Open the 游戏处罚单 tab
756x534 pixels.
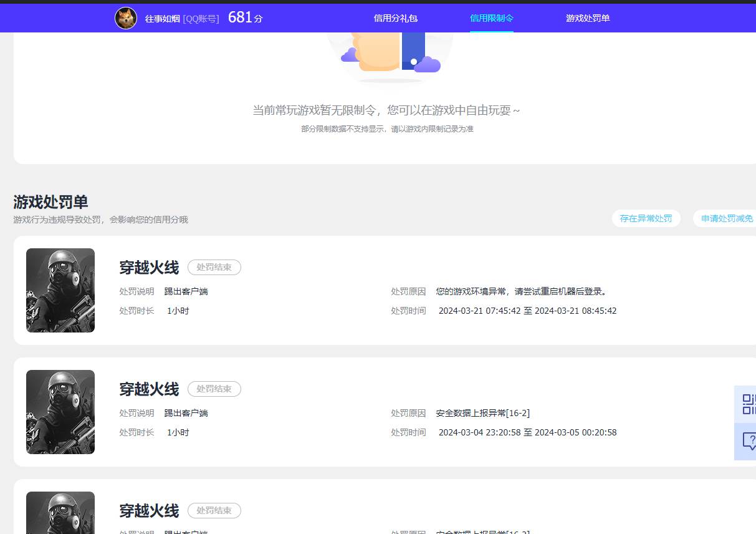588,18
